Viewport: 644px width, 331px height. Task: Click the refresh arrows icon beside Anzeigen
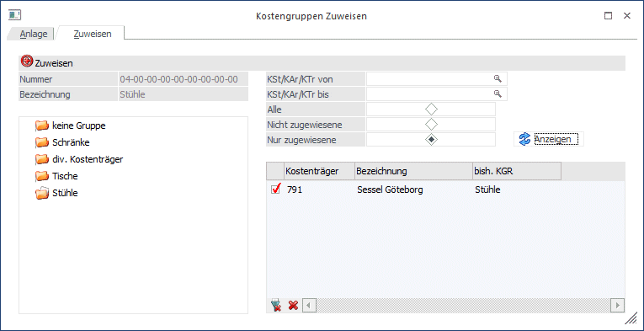pyautogui.click(x=524, y=139)
